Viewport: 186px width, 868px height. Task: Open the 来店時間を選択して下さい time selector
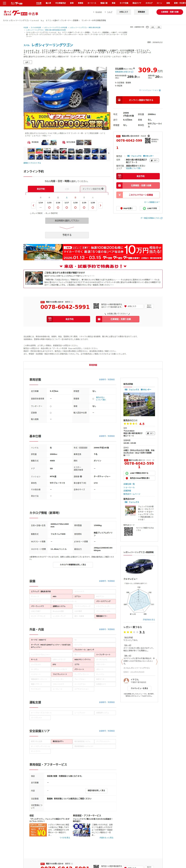[x=67, y=221]
